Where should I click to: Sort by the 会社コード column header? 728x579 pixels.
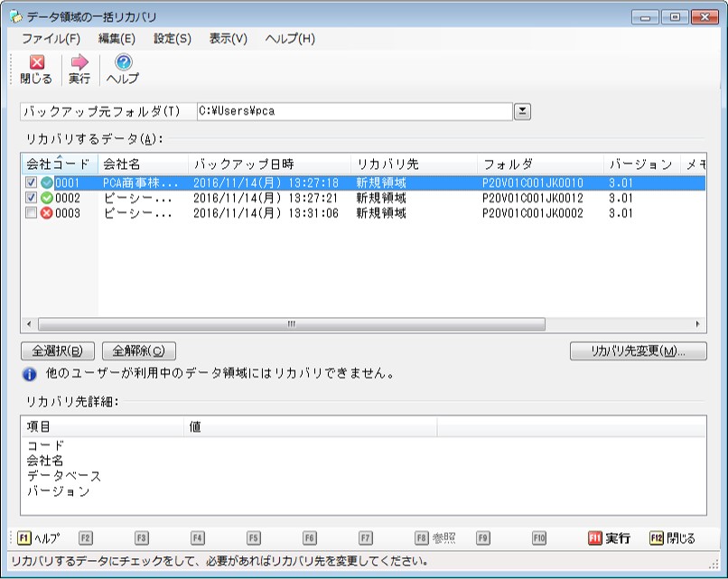pyautogui.click(x=60, y=163)
